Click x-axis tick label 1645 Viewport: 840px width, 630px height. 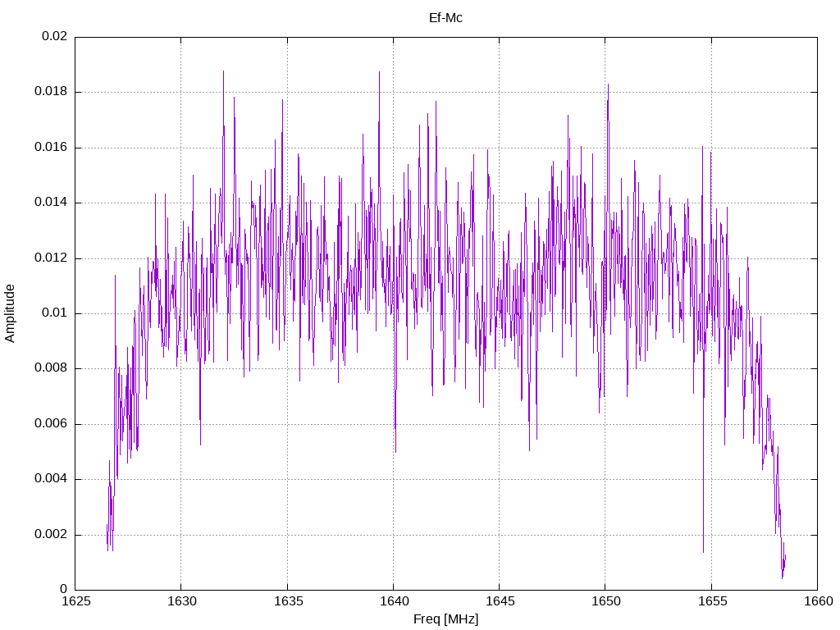pos(500,601)
